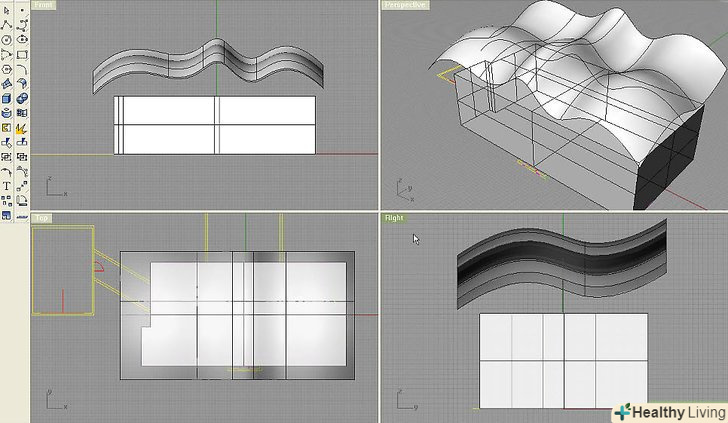Click the Perspective viewport title
Image resolution: width=728 pixels, height=423 pixels.
coord(404,5)
